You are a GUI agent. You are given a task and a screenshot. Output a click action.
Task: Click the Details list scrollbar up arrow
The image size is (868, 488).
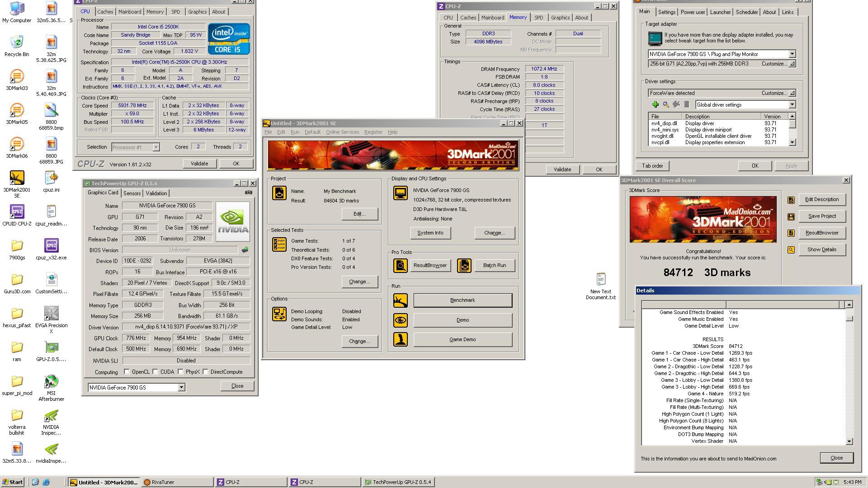pyautogui.click(x=849, y=305)
